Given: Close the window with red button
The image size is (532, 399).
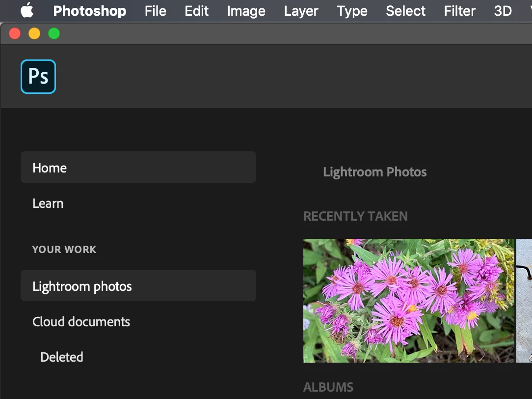Looking at the screenshot, I should (x=15, y=33).
